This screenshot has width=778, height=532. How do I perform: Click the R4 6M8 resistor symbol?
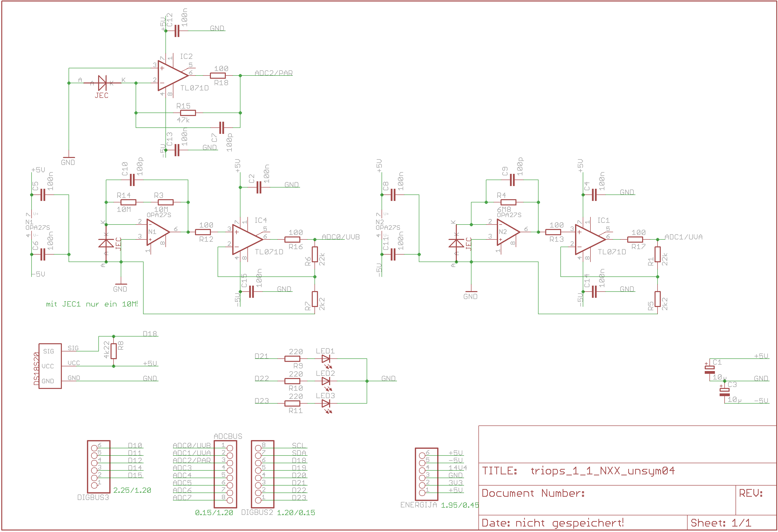tap(508, 202)
